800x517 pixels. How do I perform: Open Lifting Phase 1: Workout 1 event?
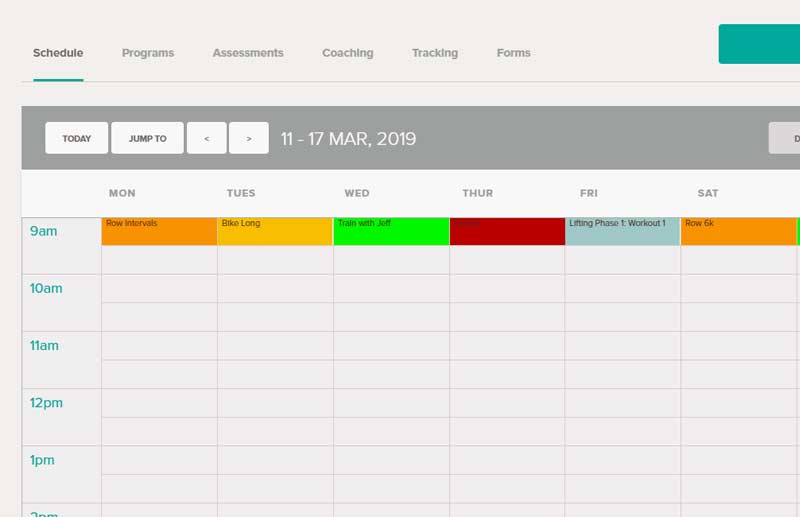click(x=623, y=231)
